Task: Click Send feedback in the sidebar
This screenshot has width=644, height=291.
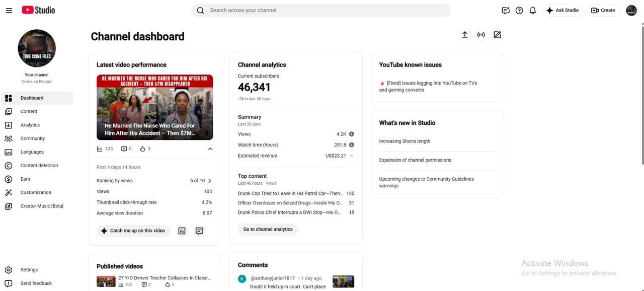Action: [37, 283]
